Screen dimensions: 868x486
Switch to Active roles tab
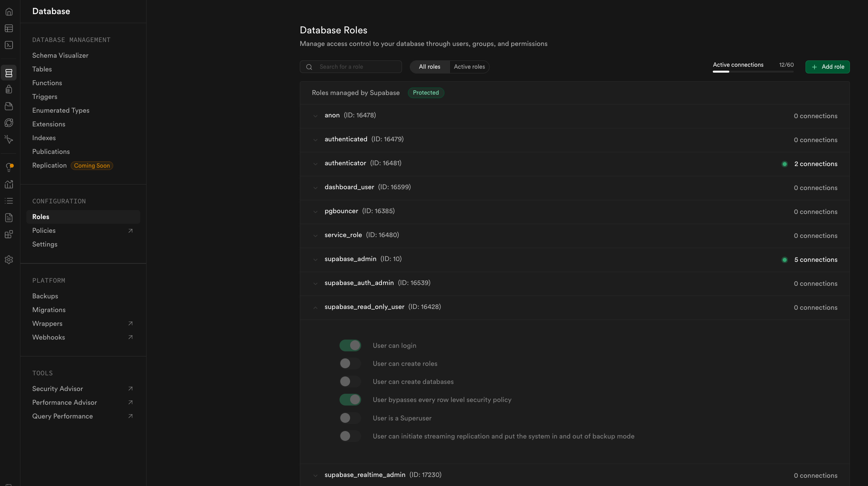tap(469, 67)
